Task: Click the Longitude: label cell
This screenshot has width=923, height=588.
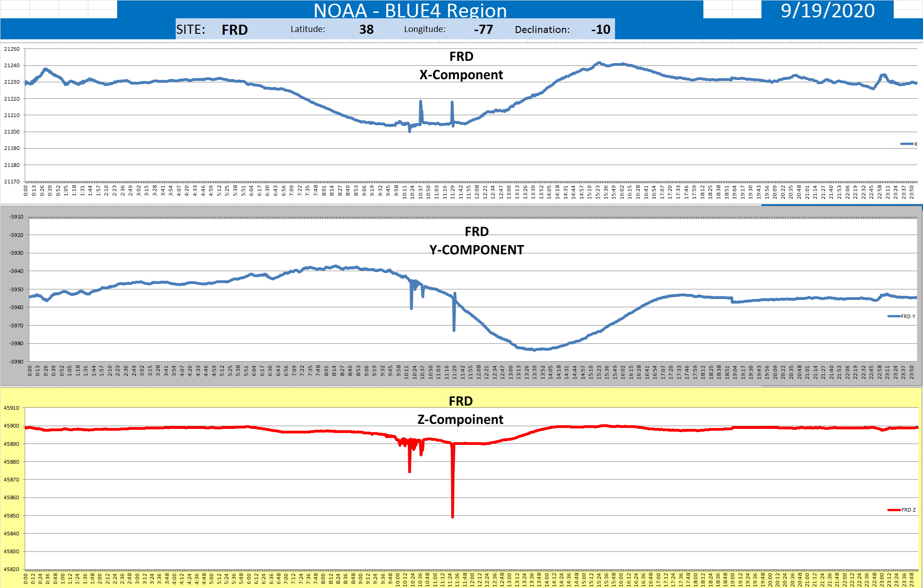Action: pos(424,30)
